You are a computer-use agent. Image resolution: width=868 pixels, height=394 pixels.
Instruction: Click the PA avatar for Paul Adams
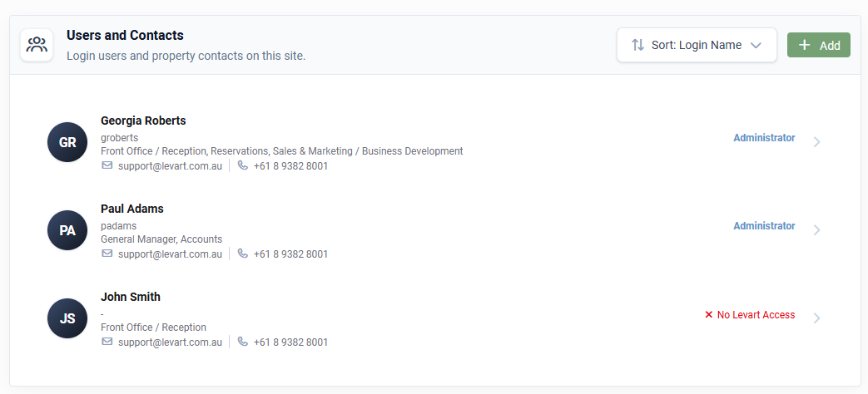67,230
